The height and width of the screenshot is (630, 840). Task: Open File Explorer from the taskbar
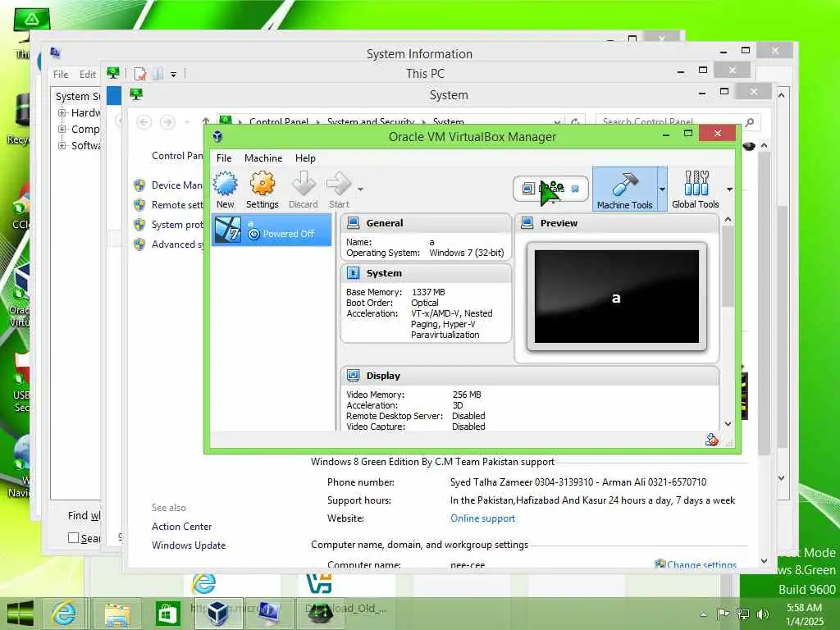[x=117, y=614]
